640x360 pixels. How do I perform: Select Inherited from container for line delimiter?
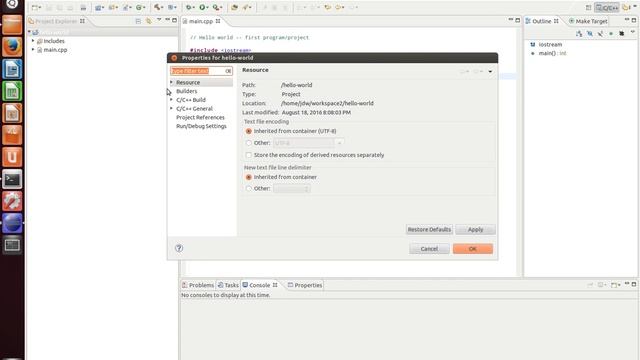pos(249,177)
